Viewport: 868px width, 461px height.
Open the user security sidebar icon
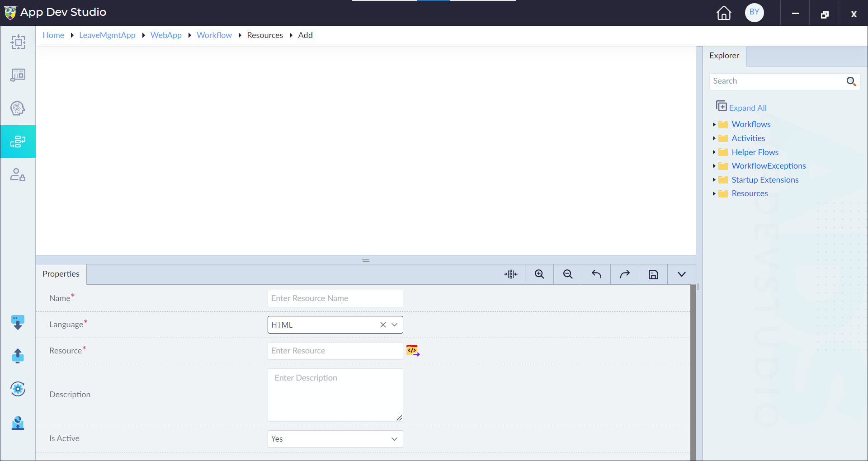[18, 174]
